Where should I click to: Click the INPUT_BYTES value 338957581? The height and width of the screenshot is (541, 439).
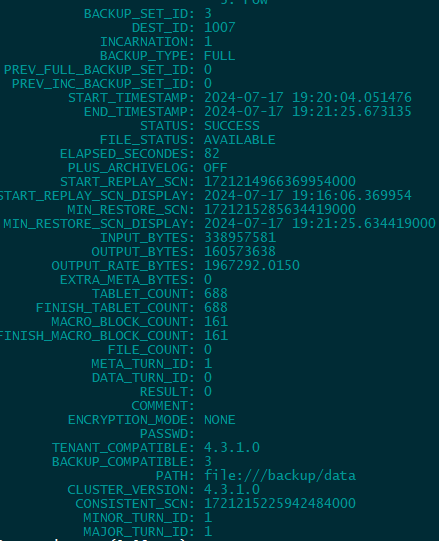pos(240,237)
